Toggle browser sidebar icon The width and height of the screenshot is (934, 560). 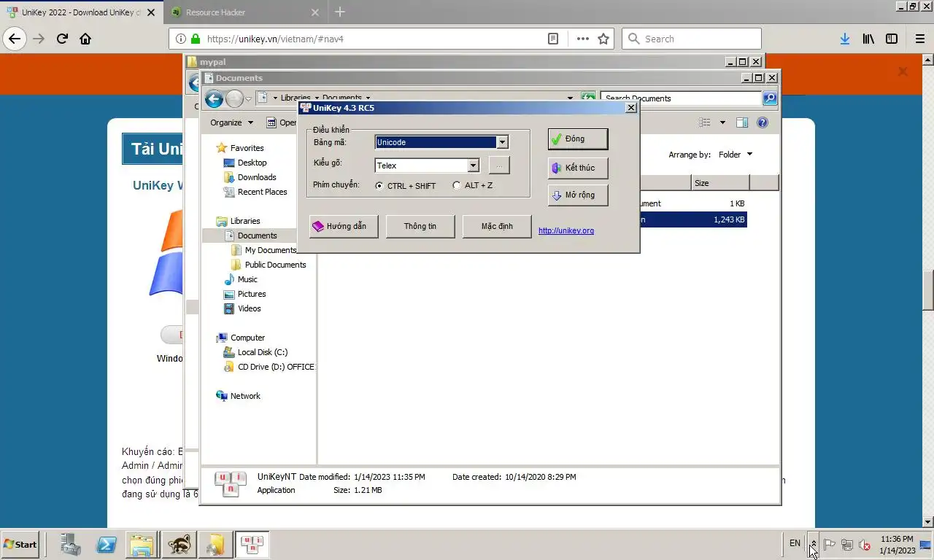892,39
